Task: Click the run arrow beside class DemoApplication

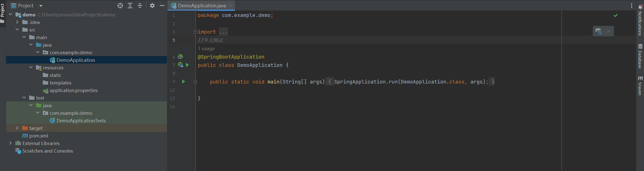Action: tap(187, 65)
